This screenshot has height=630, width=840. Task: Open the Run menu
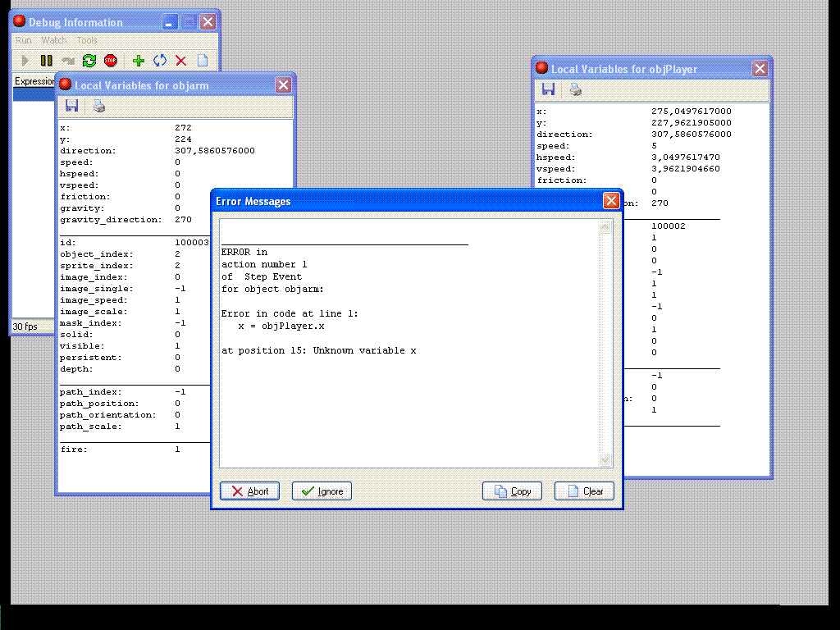tap(24, 40)
